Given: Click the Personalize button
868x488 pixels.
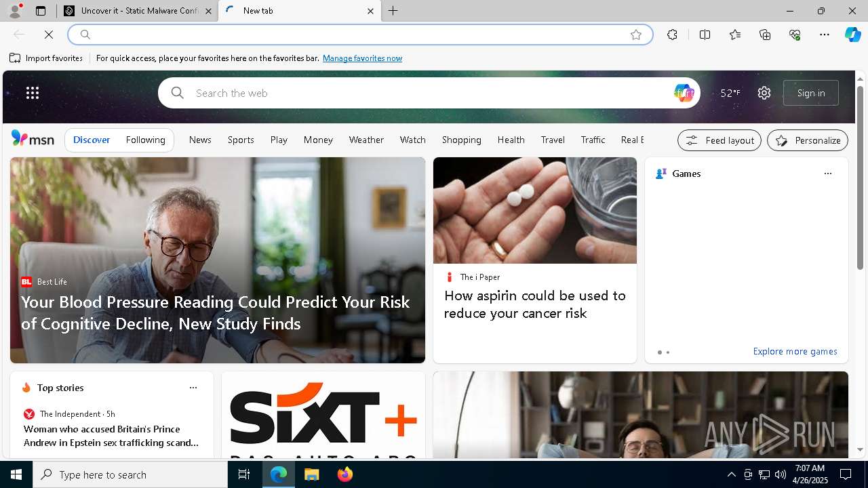Looking at the screenshot, I should [808, 140].
